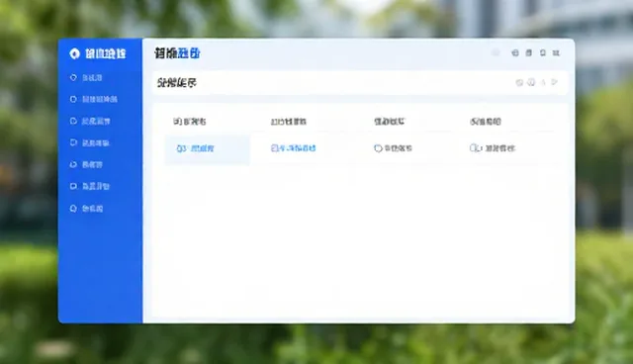633x364 pixels.
Task: Click the first column header in the table
Action: pyautogui.click(x=190, y=122)
